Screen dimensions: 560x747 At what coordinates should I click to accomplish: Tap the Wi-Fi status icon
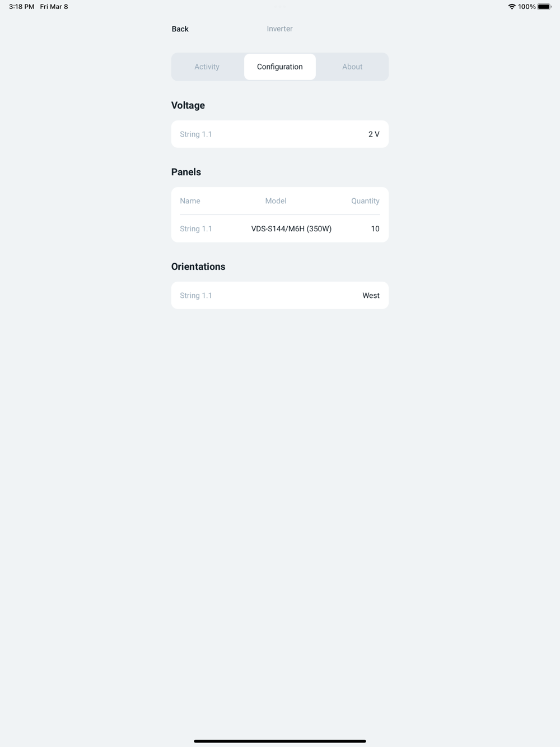tap(512, 7)
